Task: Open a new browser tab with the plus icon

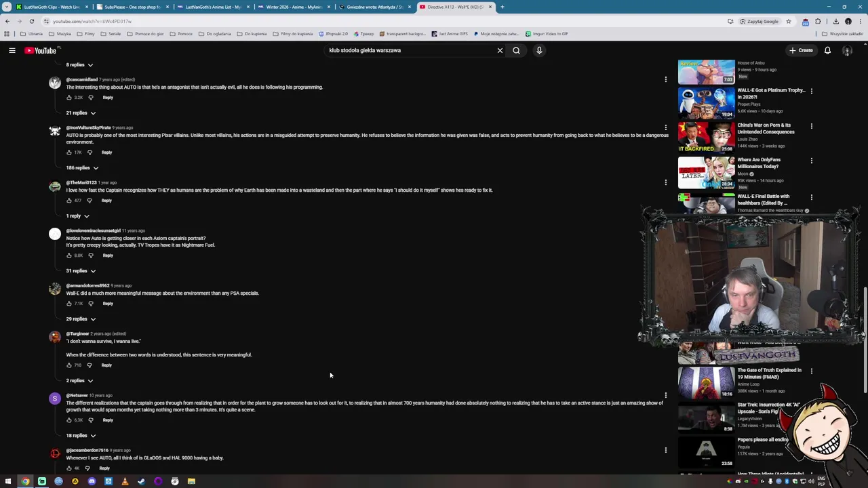Action: click(x=502, y=7)
